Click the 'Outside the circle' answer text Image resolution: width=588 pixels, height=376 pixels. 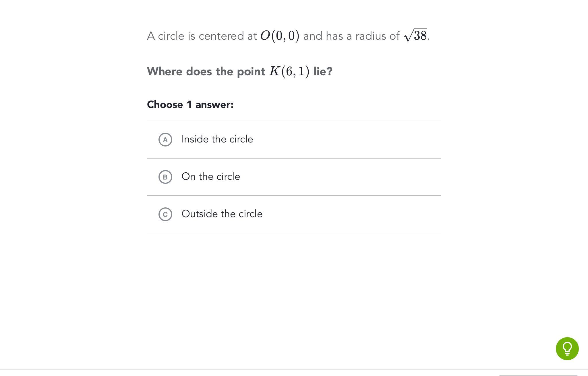click(x=222, y=214)
